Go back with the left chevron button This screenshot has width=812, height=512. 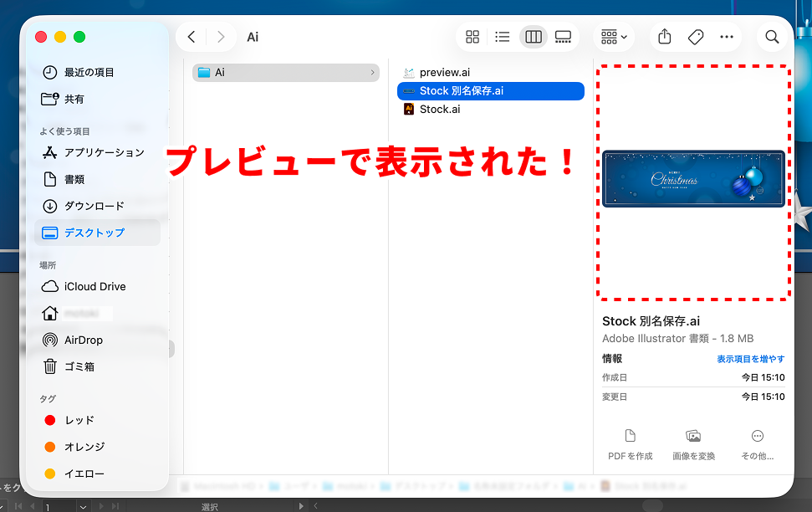pyautogui.click(x=192, y=37)
